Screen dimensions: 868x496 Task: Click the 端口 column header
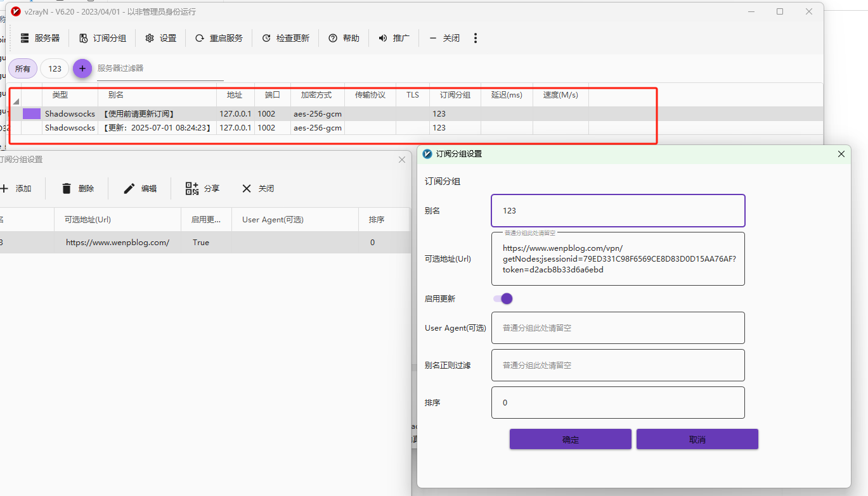click(x=273, y=95)
